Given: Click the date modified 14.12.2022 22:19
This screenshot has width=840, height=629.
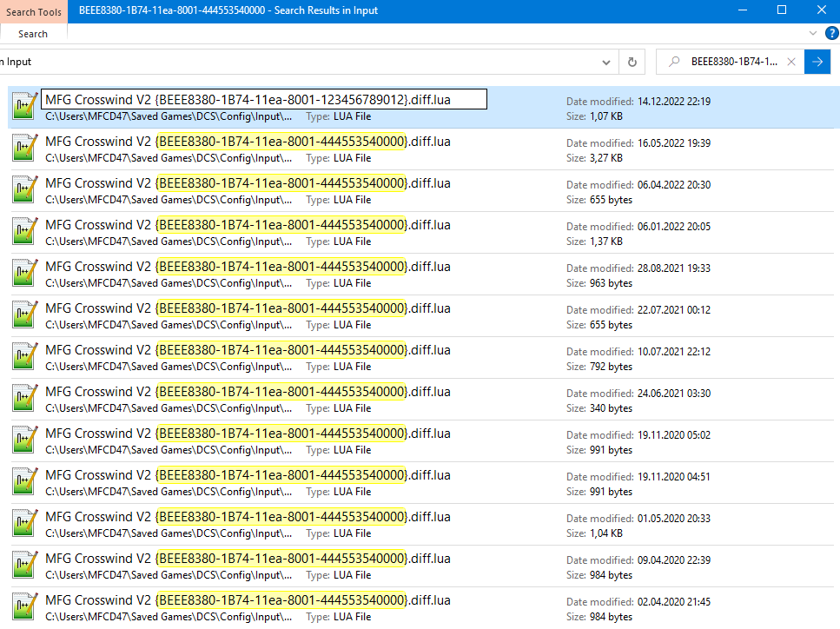Looking at the screenshot, I should 674,102.
